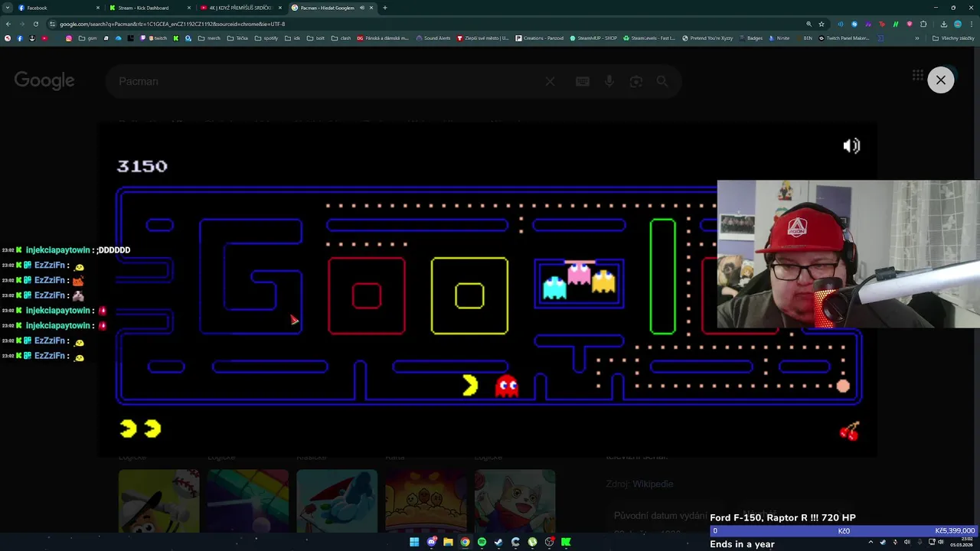Click the red ghost in the maze
The width and height of the screenshot is (980, 551).
[507, 386]
